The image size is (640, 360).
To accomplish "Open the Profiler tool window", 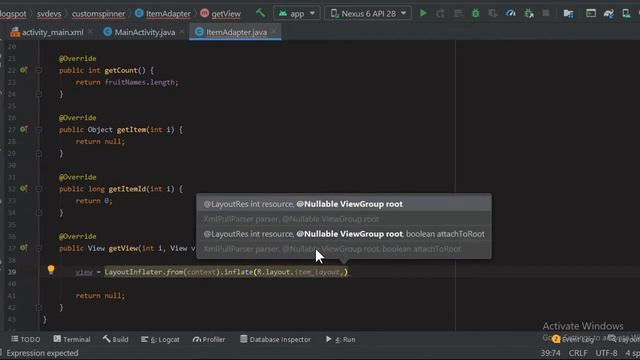I will coord(209,339).
